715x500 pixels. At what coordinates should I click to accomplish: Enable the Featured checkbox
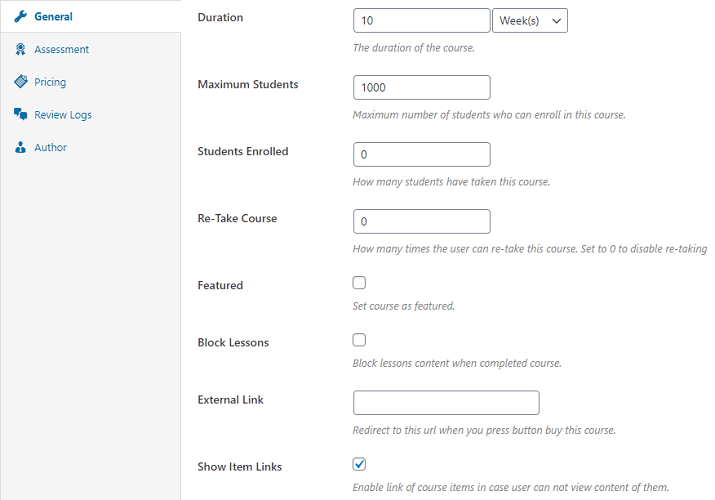(360, 283)
